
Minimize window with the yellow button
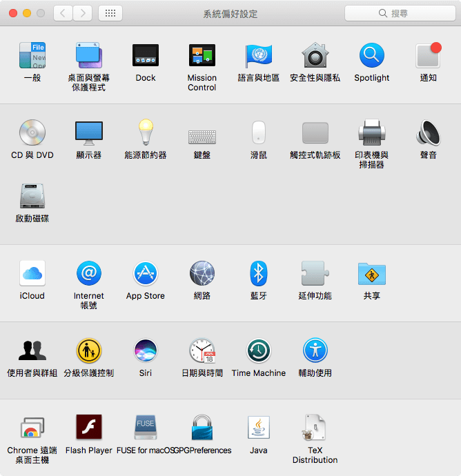pos(27,13)
